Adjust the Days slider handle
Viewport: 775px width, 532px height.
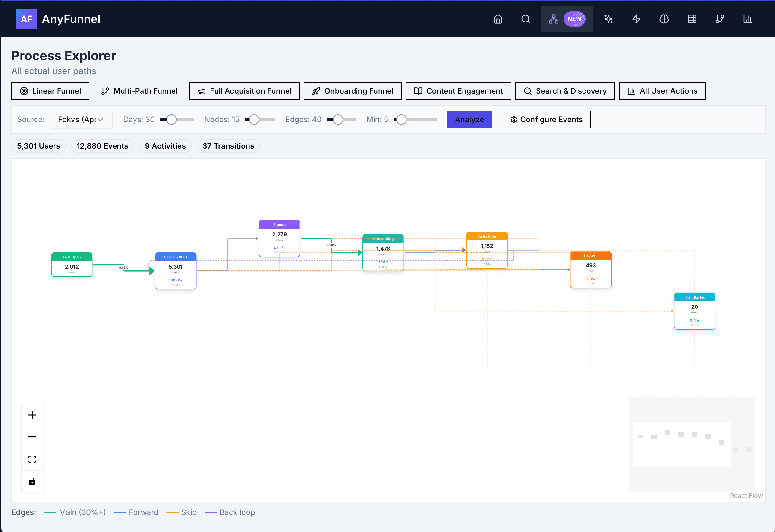pyautogui.click(x=172, y=119)
